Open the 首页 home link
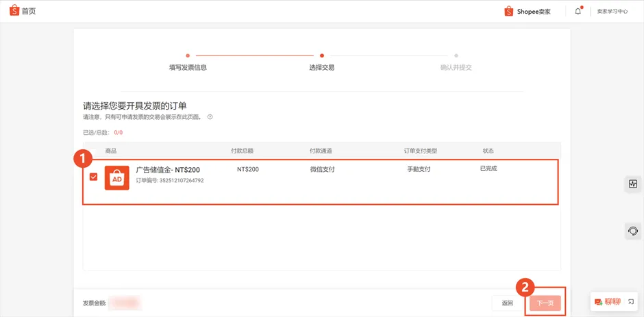 29,11
